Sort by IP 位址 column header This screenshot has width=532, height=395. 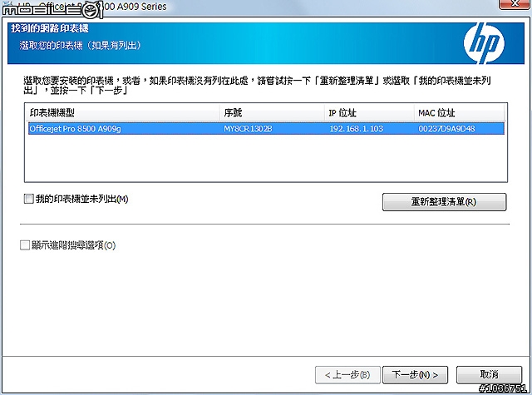click(369, 112)
